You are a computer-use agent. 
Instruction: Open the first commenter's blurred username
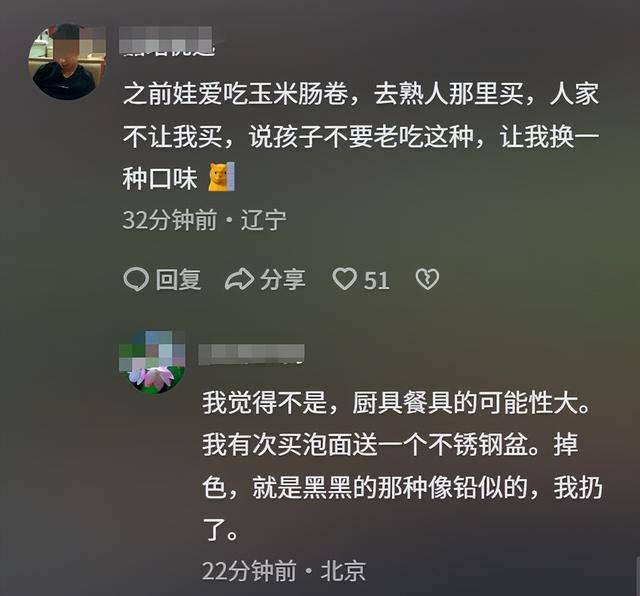[x=167, y=41]
